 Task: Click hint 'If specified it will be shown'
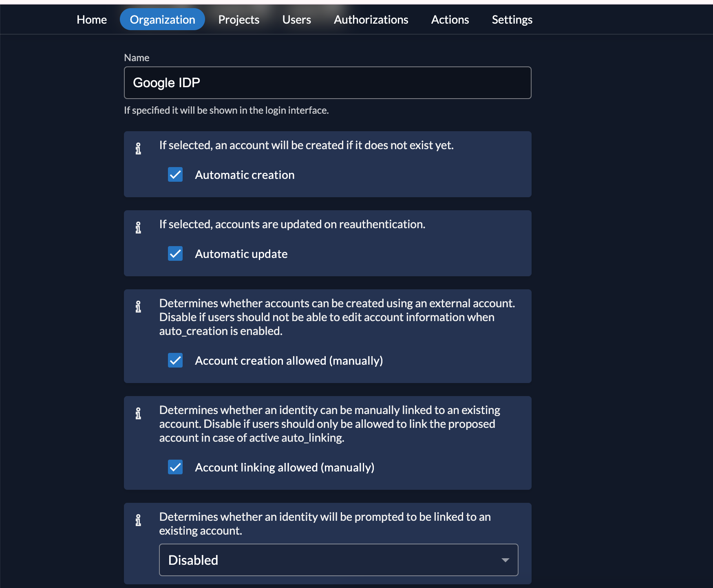click(226, 110)
